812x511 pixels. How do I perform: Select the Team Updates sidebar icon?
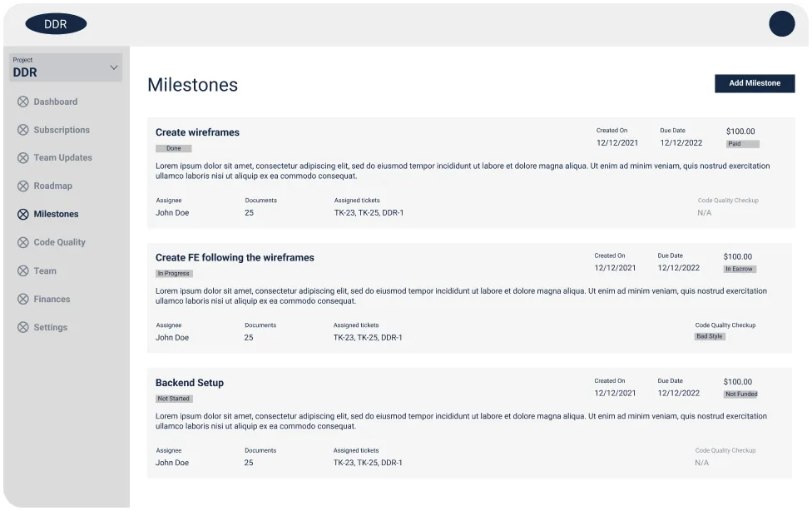click(x=23, y=158)
